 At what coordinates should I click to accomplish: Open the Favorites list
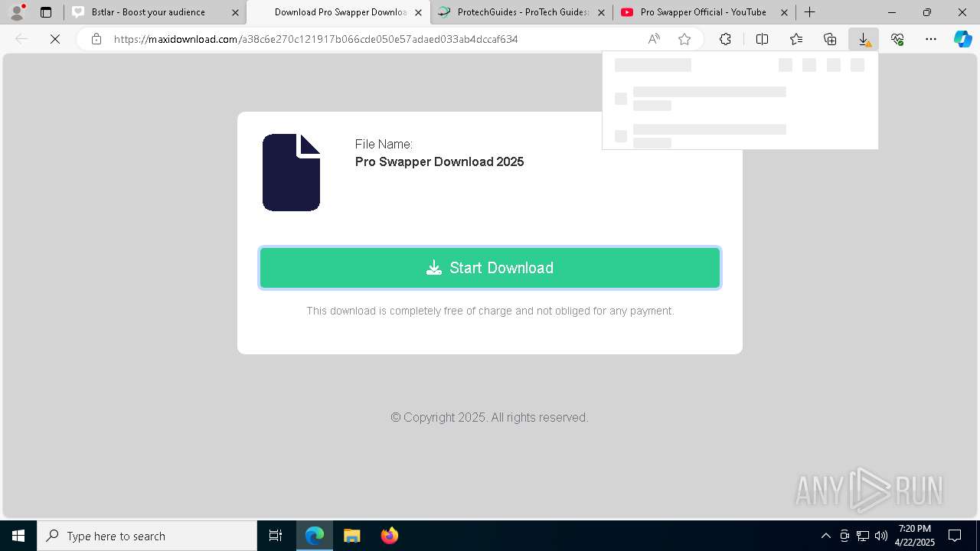(796, 39)
